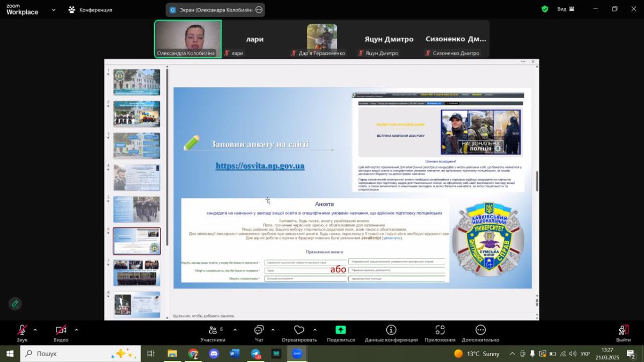Viewport: 644px width, 362px height.
Task: Expand audio options arrow next to Звук
Action: [x=35, y=330]
